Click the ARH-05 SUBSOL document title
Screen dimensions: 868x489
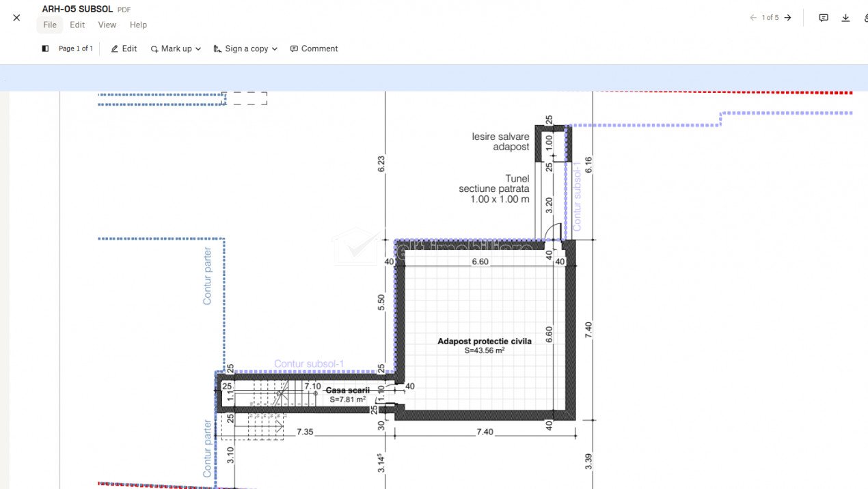[77, 10]
